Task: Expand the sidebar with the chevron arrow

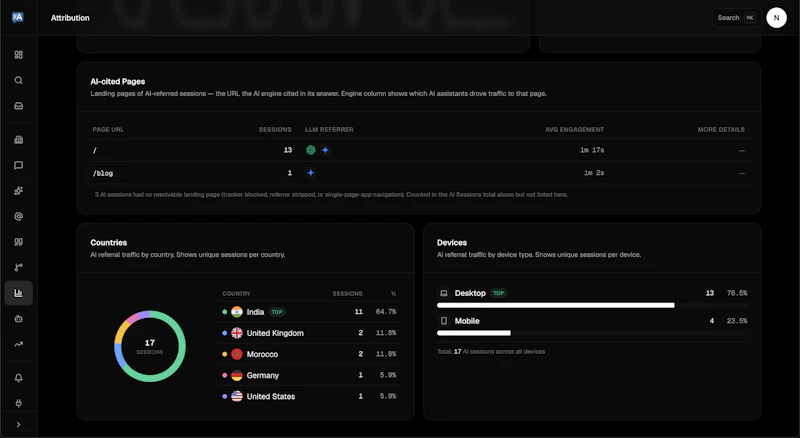Action: (18, 425)
